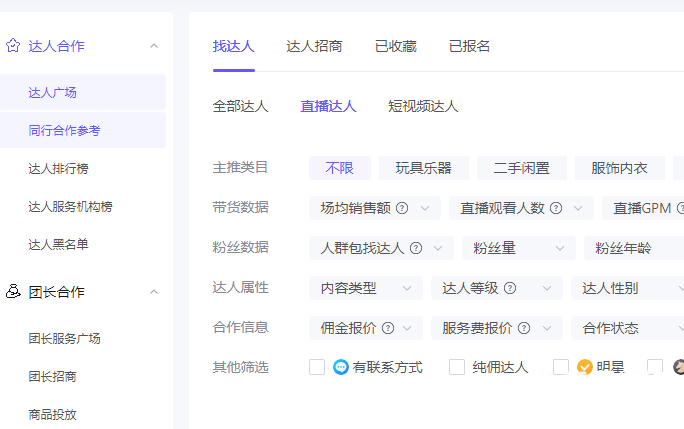684x429 pixels.
Task: Click help icon beside 服务费报价
Action: pyautogui.click(x=524, y=328)
